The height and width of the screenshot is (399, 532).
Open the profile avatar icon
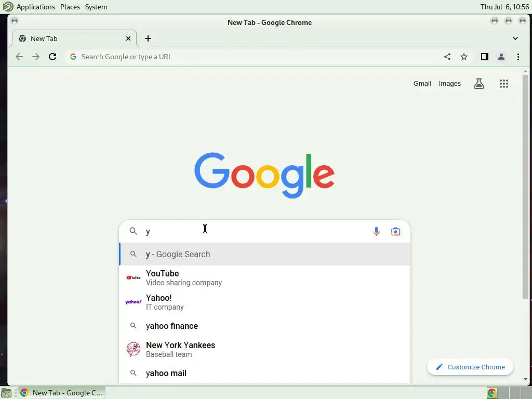(x=501, y=57)
